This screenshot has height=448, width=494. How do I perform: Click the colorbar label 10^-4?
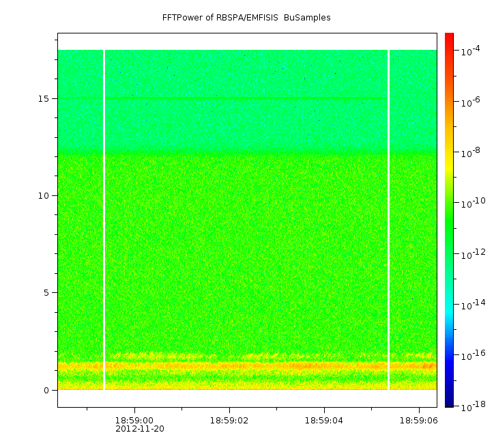coord(471,51)
